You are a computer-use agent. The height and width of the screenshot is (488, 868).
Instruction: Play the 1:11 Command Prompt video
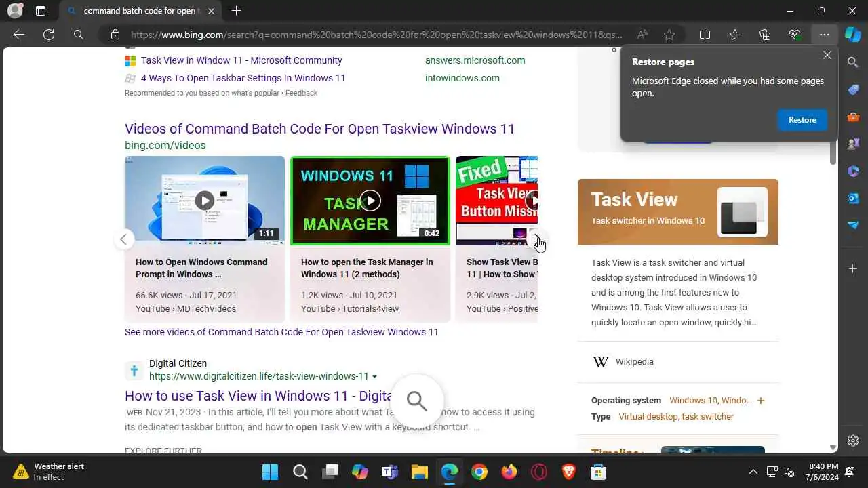coord(205,200)
